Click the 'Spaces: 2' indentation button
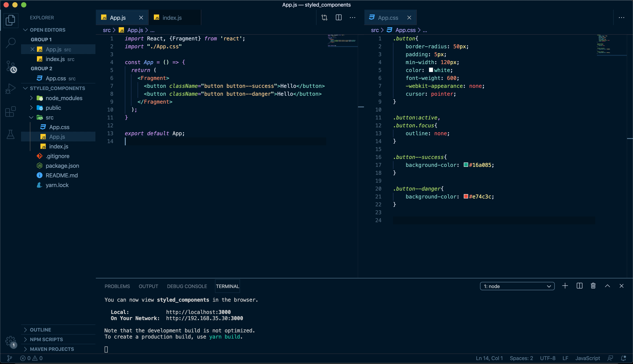This screenshot has height=364, width=633. (x=521, y=358)
